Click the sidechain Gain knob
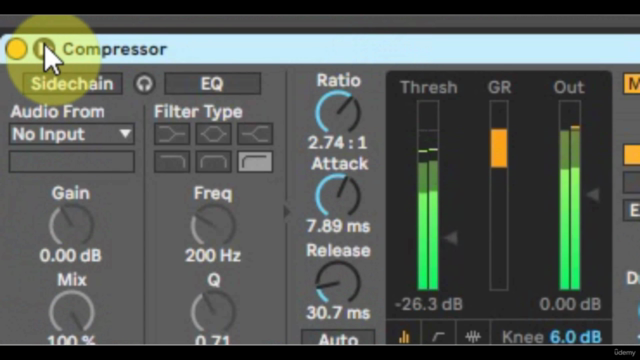This screenshot has width=640, height=360. [71, 225]
